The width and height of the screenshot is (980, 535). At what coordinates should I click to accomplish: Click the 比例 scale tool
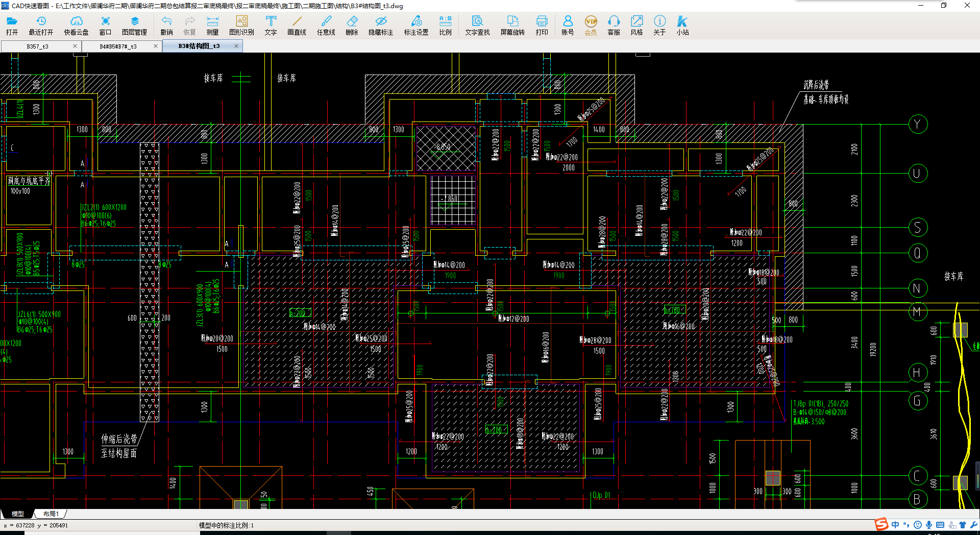[445, 25]
